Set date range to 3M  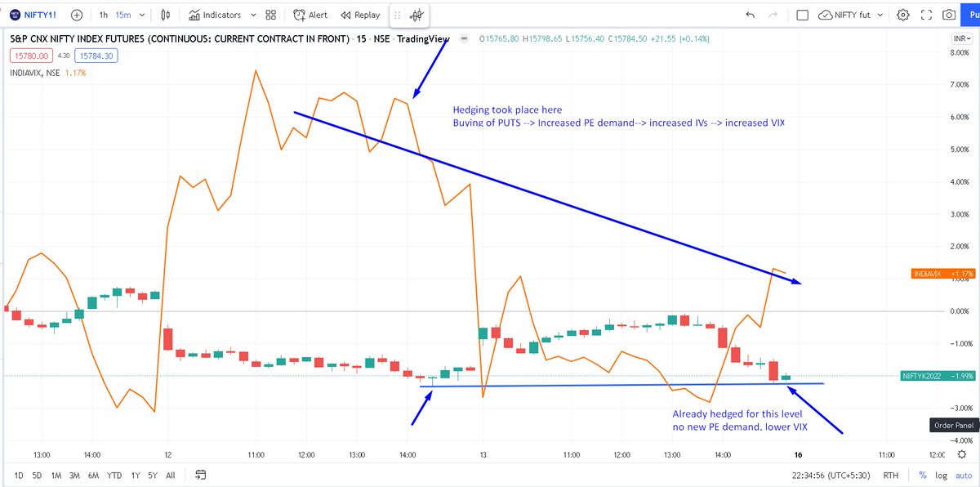coord(75,475)
